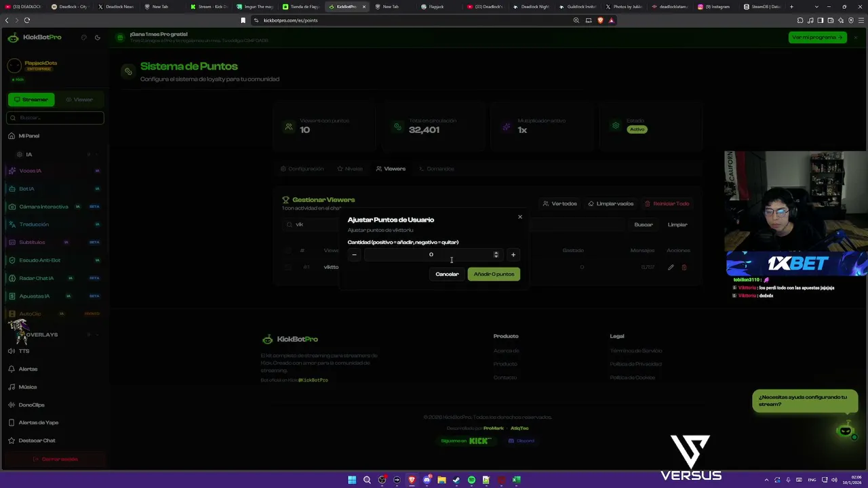
Task: Switch to the Comandos tab
Action: click(x=436, y=169)
